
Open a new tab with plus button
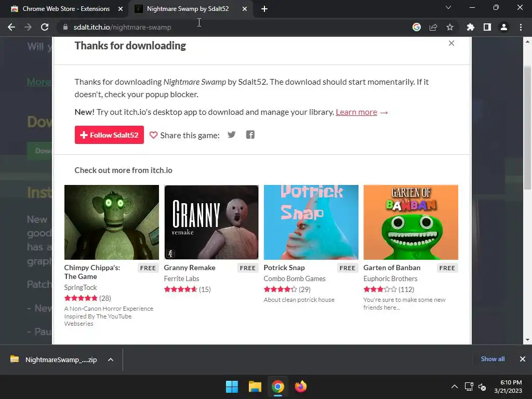[x=264, y=9]
